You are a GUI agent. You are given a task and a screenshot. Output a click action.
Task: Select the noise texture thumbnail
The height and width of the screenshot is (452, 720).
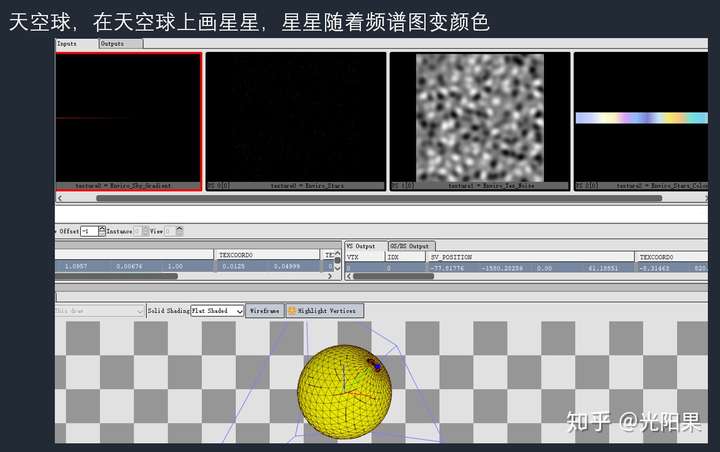480,121
